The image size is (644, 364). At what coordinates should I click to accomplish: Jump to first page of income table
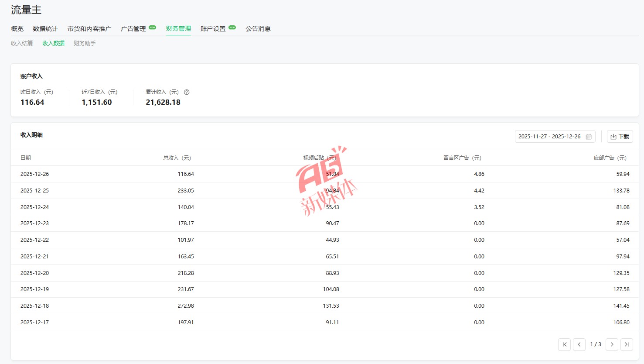(564, 344)
